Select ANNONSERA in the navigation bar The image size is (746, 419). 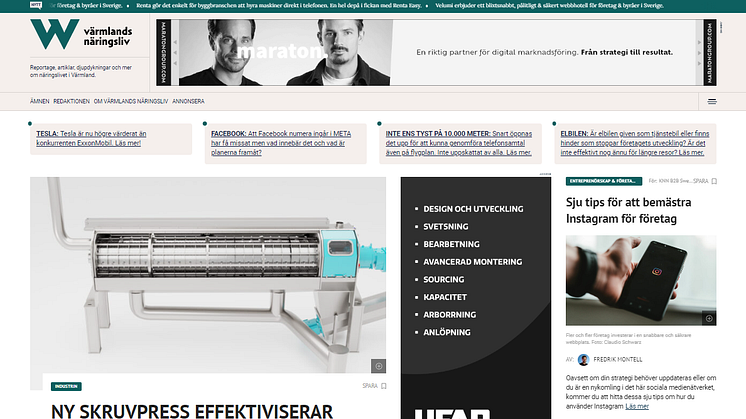click(x=188, y=101)
